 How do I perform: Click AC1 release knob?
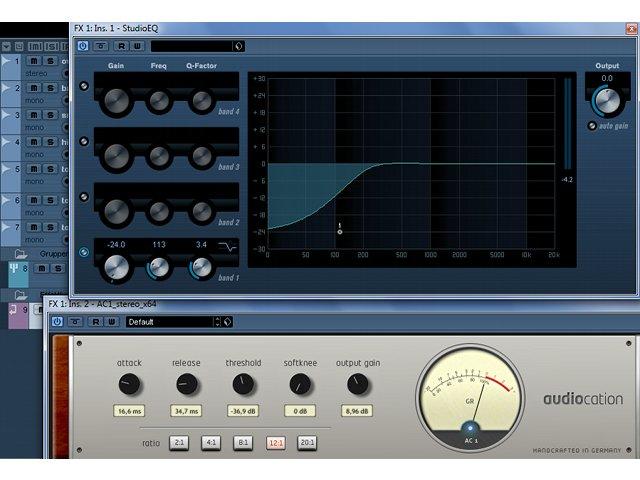pyautogui.click(x=187, y=384)
